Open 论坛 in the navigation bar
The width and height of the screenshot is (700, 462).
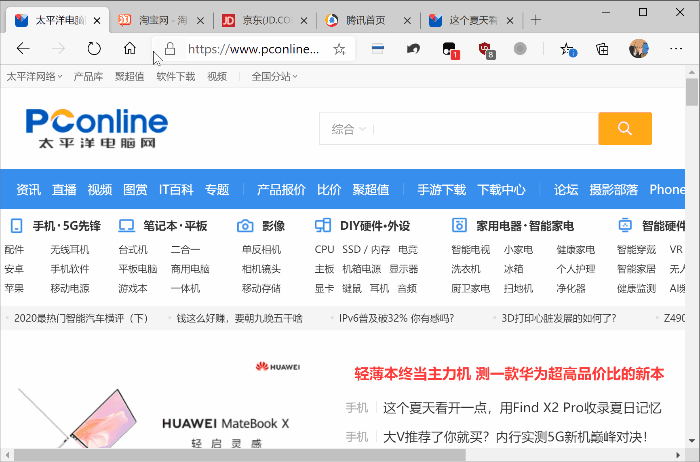(x=566, y=190)
